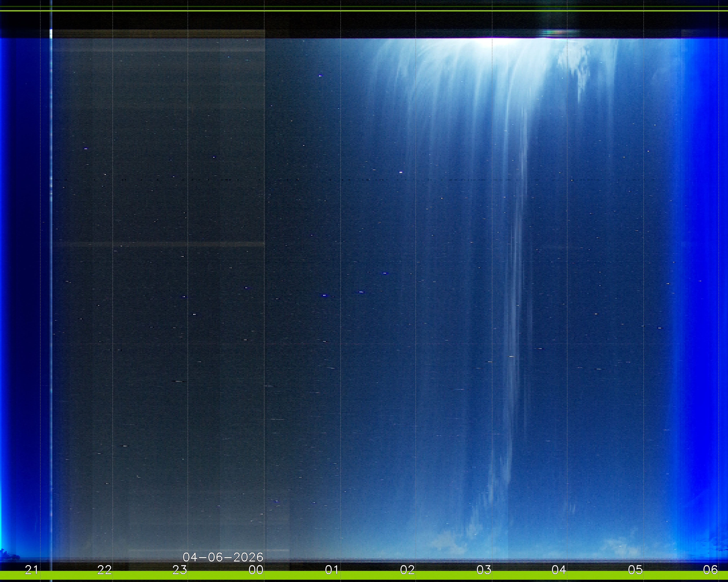Click the 05 hour marker
The width and height of the screenshot is (728, 582).
635,570
